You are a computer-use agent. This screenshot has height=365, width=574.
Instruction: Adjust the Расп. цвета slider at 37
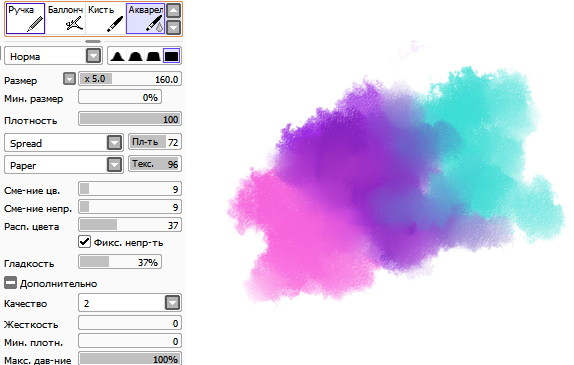coord(130,225)
